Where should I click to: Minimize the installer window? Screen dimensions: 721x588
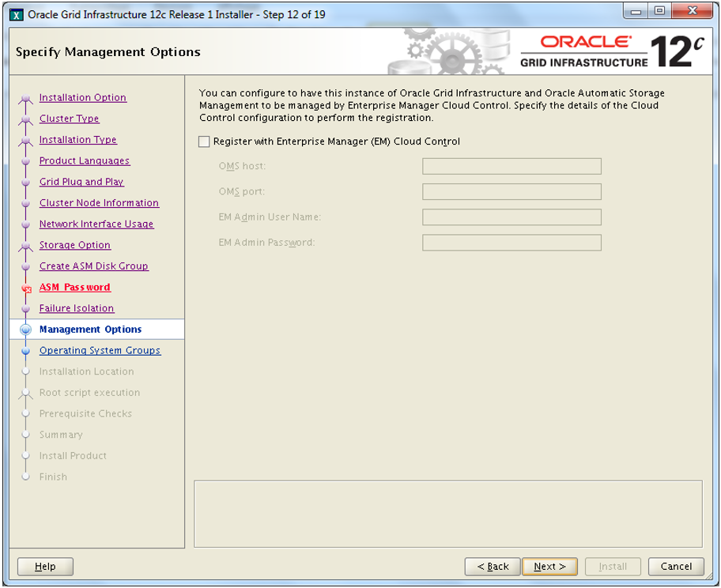[636, 10]
